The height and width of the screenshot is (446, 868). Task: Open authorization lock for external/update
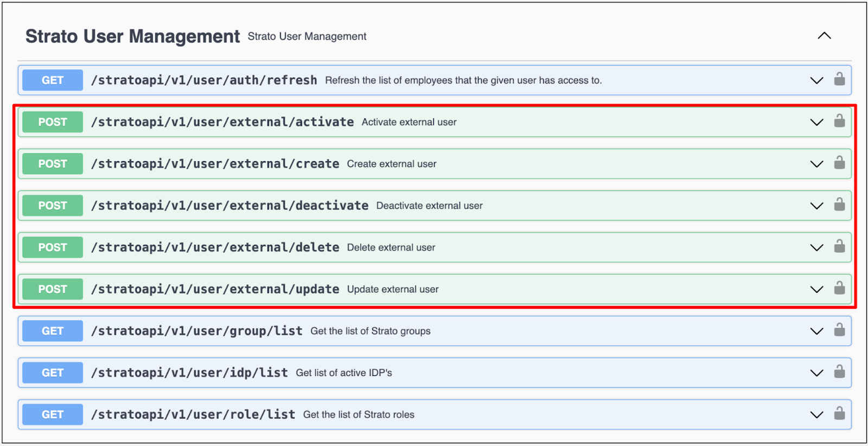[x=839, y=289]
